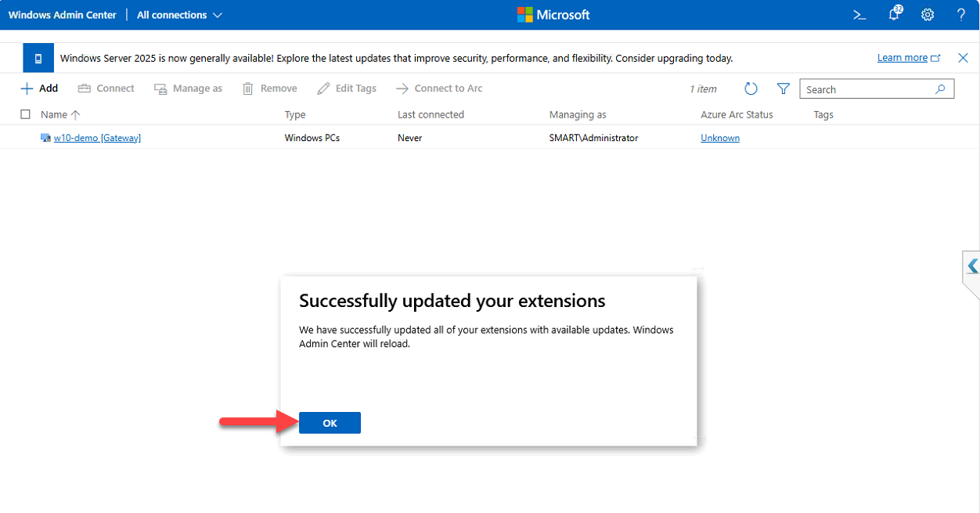This screenshot has width=980, height=513.
Task: Click the Unknown Azure Arc status link
Action: pyautogui.click(x=720, y=138)
